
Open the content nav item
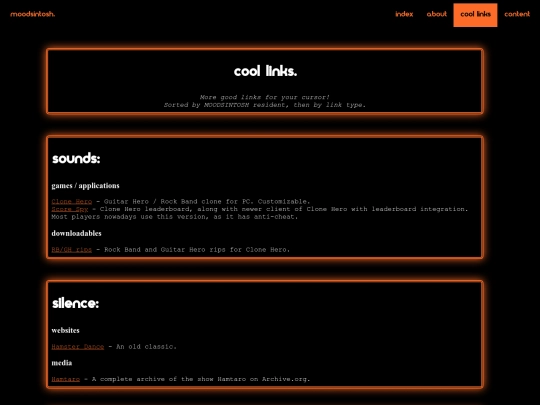(517, 14)
